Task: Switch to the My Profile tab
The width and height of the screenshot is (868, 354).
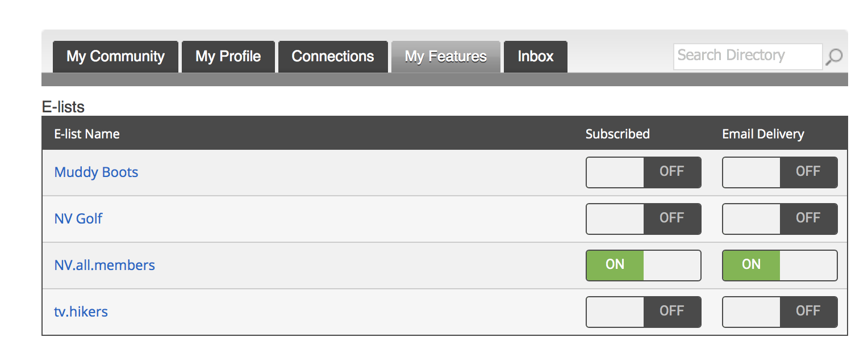Action: [x=228, y=57]
